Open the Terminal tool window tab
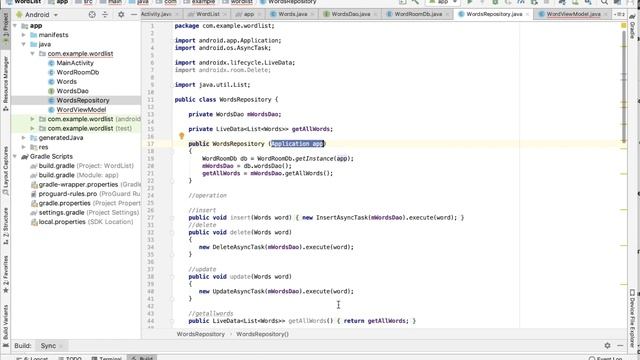Viewport: 640px width, 360px height. (107, 358)
